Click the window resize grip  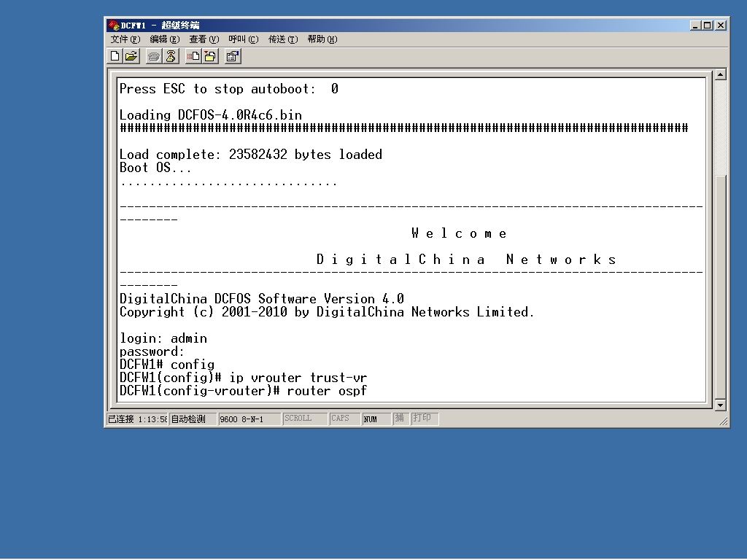click(x=723, y=421)
